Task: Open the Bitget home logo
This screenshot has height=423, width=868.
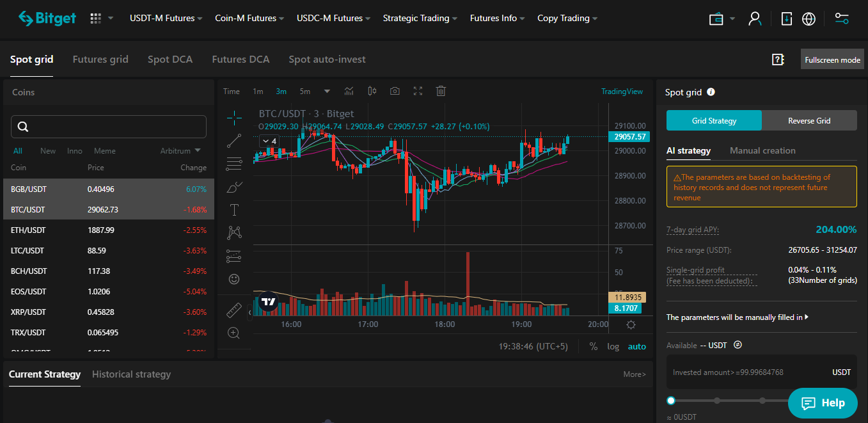Action: point(47,19)
